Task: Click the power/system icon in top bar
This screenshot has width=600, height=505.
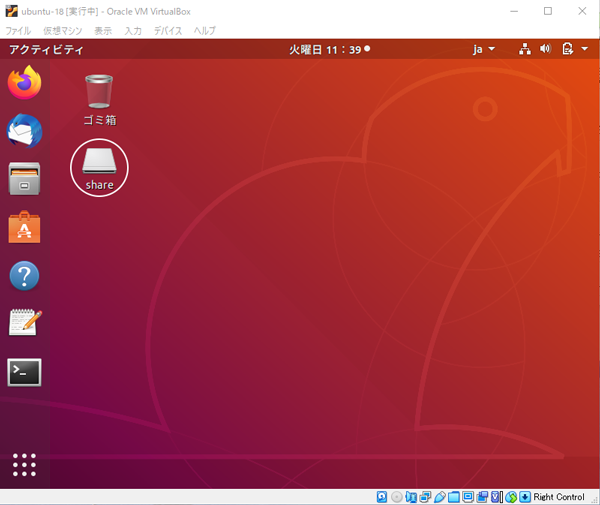Action: [x=567, y=49]
